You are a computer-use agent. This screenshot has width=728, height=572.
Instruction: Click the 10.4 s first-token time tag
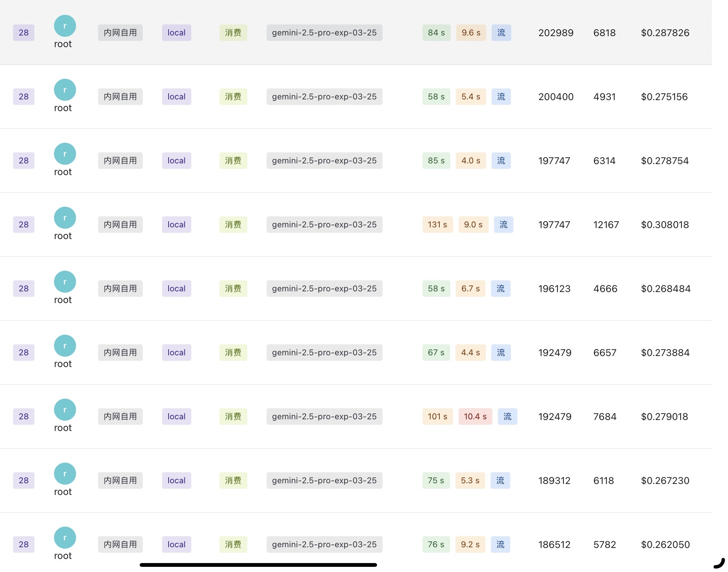(x=475, y=417)
